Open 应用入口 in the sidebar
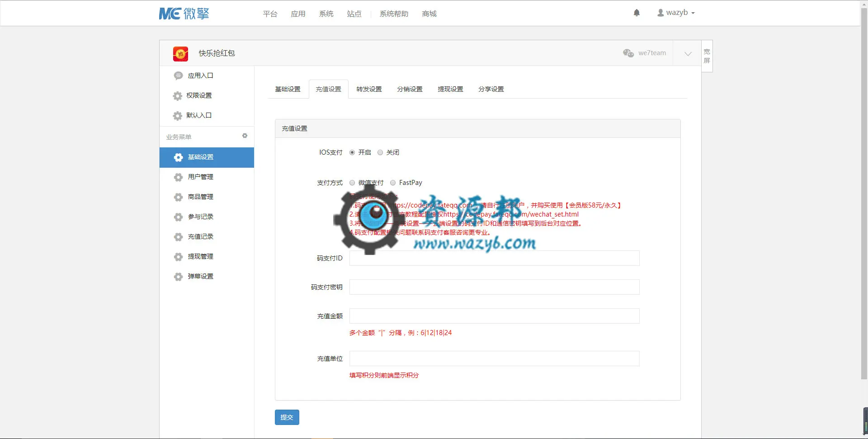 (207, 76)
